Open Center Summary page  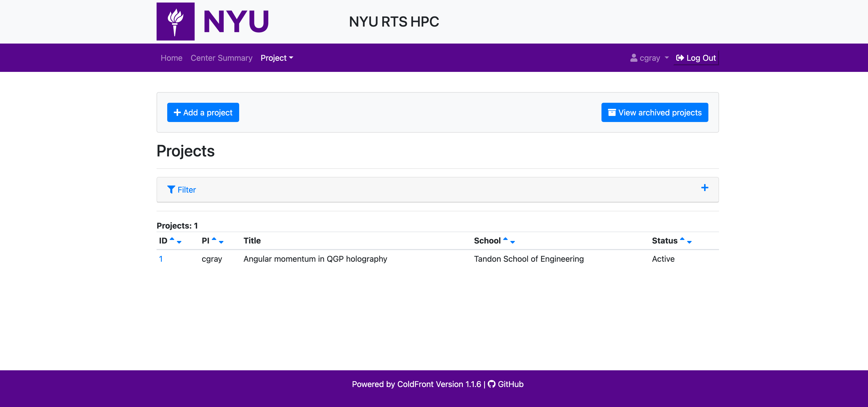pyautogui.click(x=221, y=58)
